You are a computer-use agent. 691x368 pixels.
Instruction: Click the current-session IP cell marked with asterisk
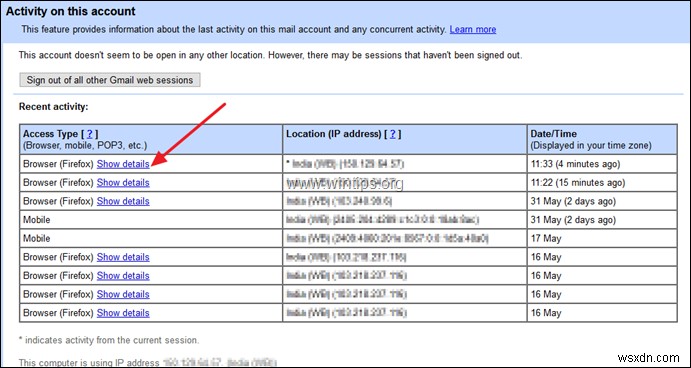pyautogui.click(x=405, y=164)
